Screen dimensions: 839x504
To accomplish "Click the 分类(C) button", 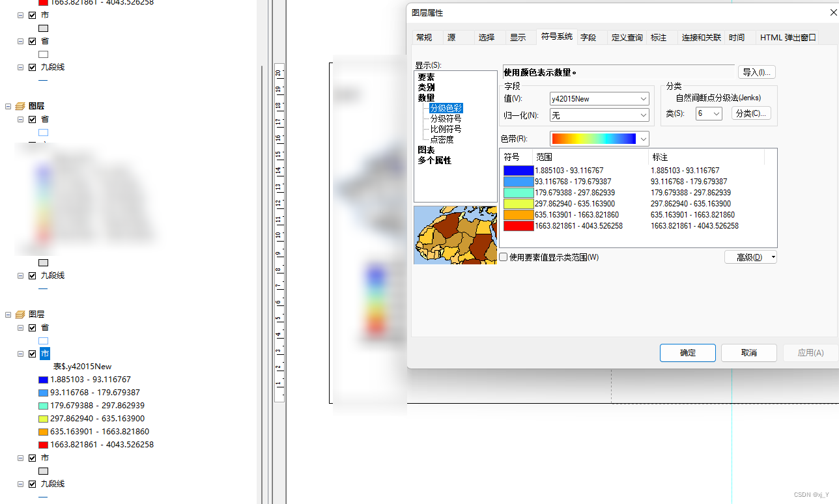I will (750, 113).
